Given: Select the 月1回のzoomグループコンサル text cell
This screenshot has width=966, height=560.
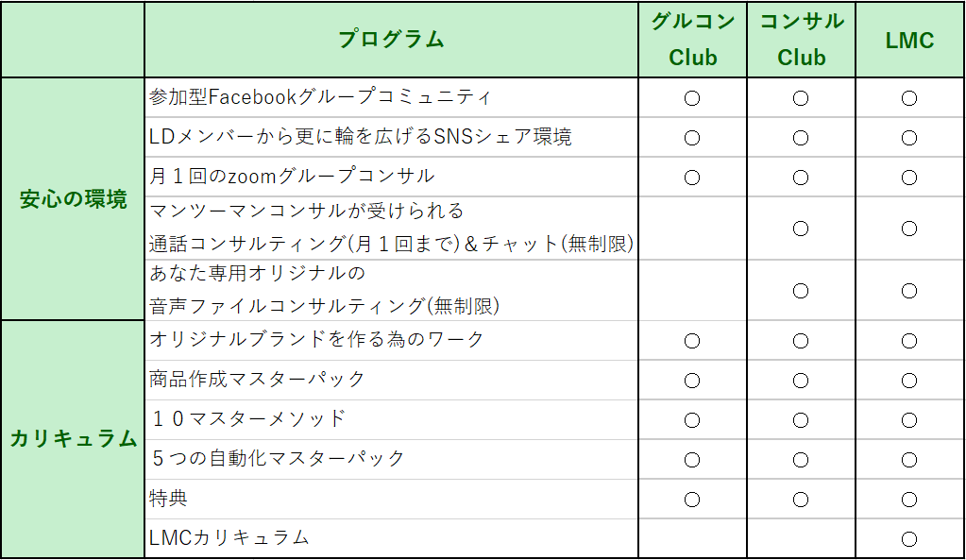Looking at the screenshot, I should point(293,177).
